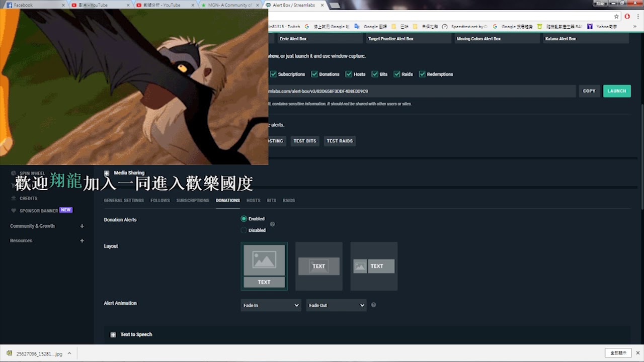Close the downloads bar
This screenshot has height=362, width=644.
[x=637, y=353]
